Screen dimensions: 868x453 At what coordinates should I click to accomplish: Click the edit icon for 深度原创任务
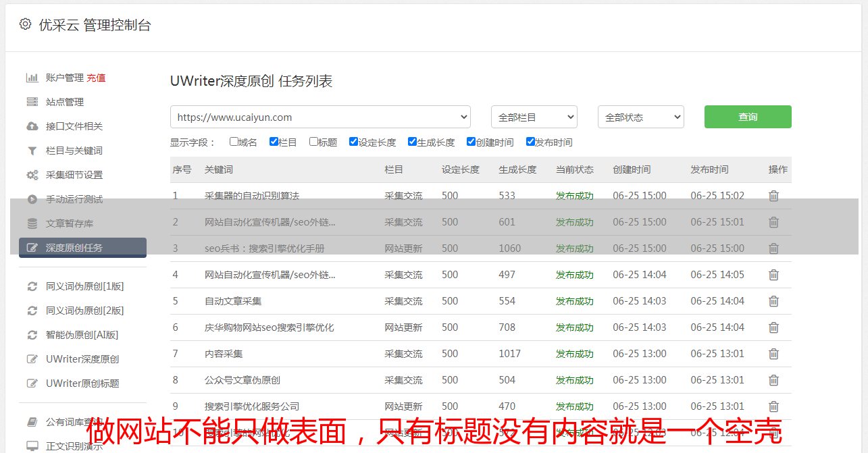coord(32,248)
